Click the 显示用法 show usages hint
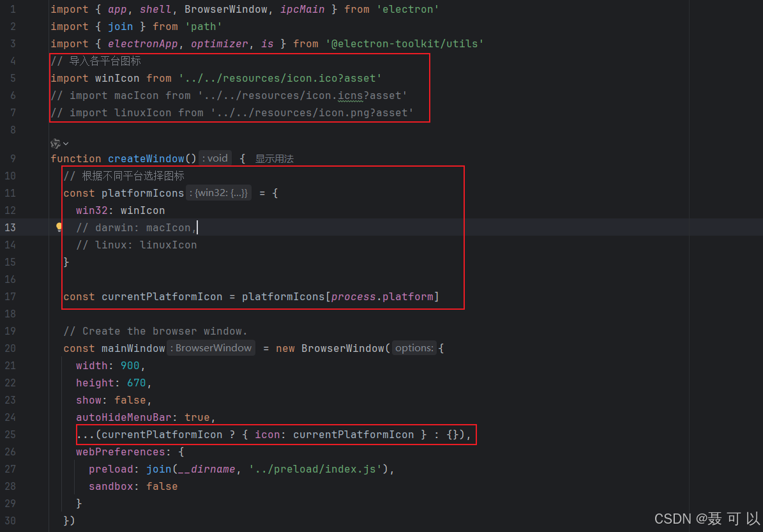Viewport: 763px width, 532px height. (275, 158)
